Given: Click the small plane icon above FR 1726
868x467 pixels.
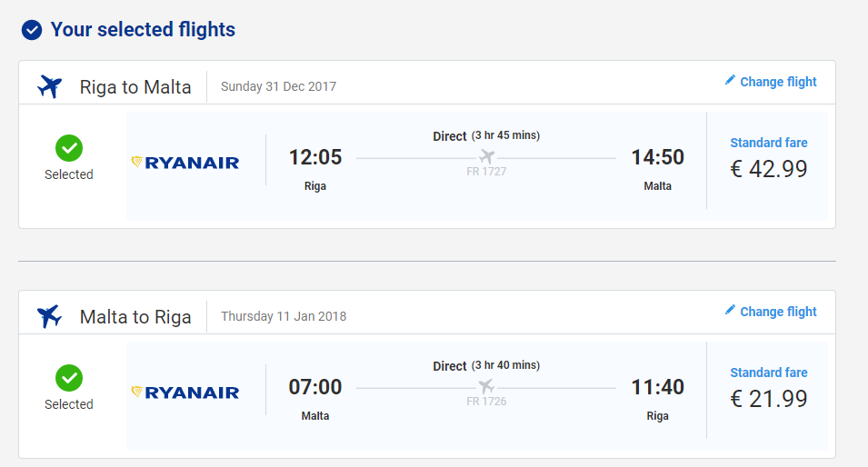Looking at the screenshot, I should pos(486,386).
